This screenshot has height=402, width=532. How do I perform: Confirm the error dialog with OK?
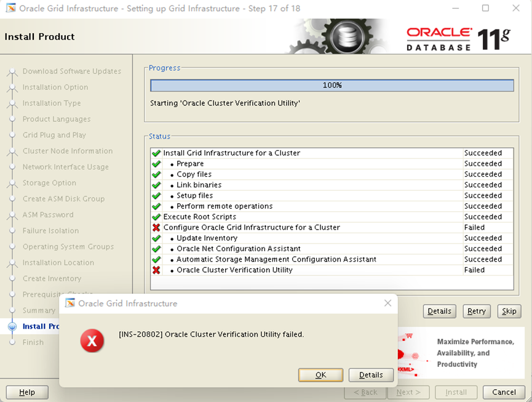pyautogui.click(x=320, y=375)
